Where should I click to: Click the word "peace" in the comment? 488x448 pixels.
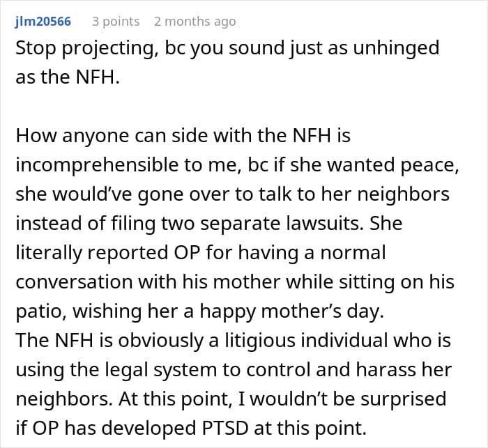(x=429, y=165)
